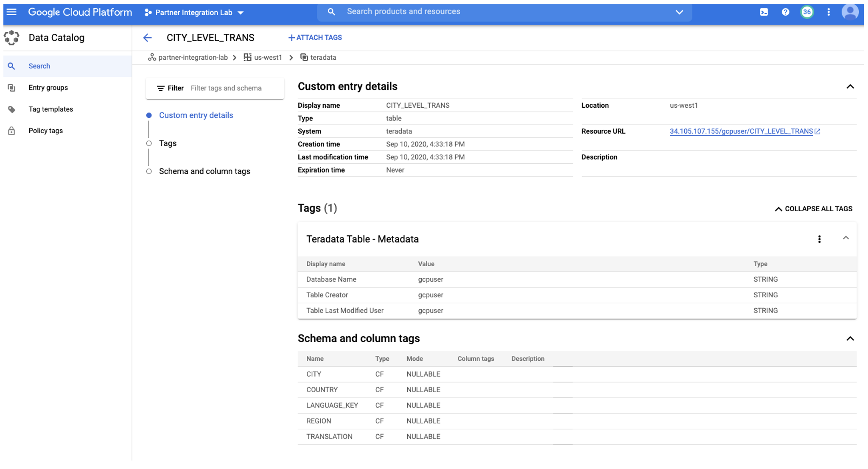Click the Filter tags and schema field

233,88
